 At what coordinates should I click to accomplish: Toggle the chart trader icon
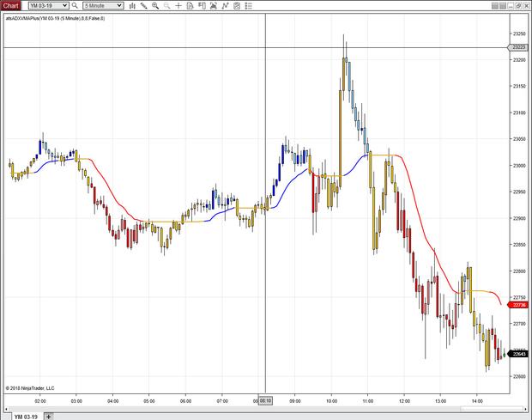tap(201, 5)
